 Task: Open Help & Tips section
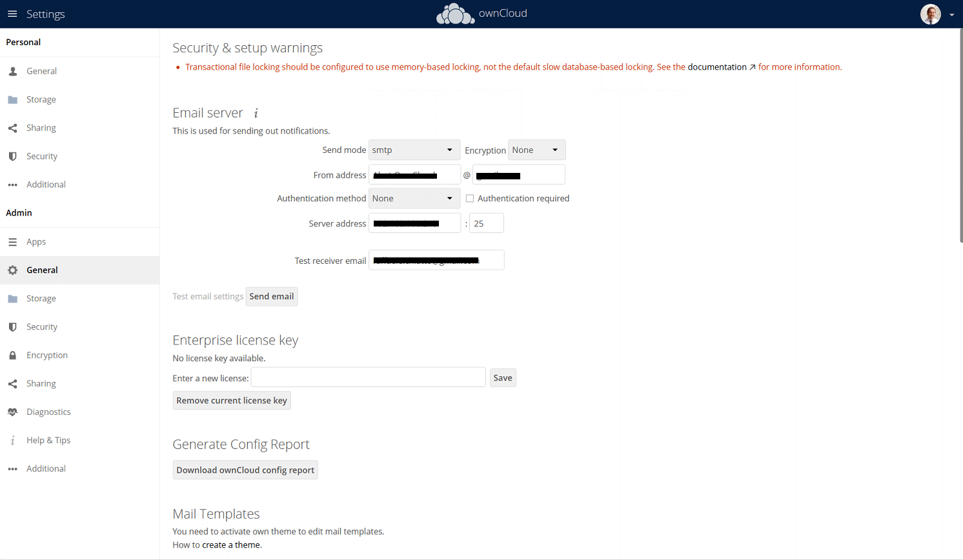coord(80,440)
